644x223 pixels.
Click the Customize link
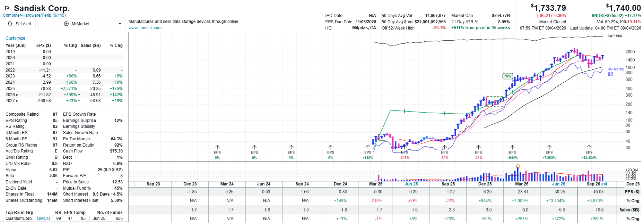point(15,38)
